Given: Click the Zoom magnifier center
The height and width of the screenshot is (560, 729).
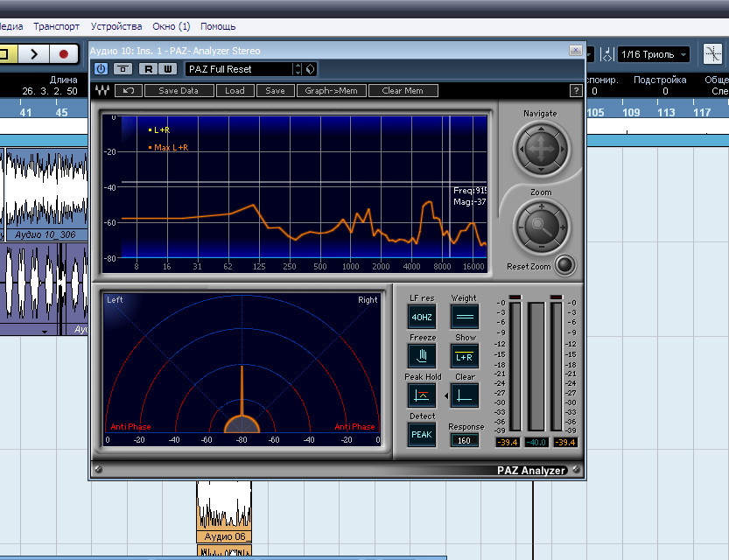Looking at the screenshot, I should (x=541, y=227).
